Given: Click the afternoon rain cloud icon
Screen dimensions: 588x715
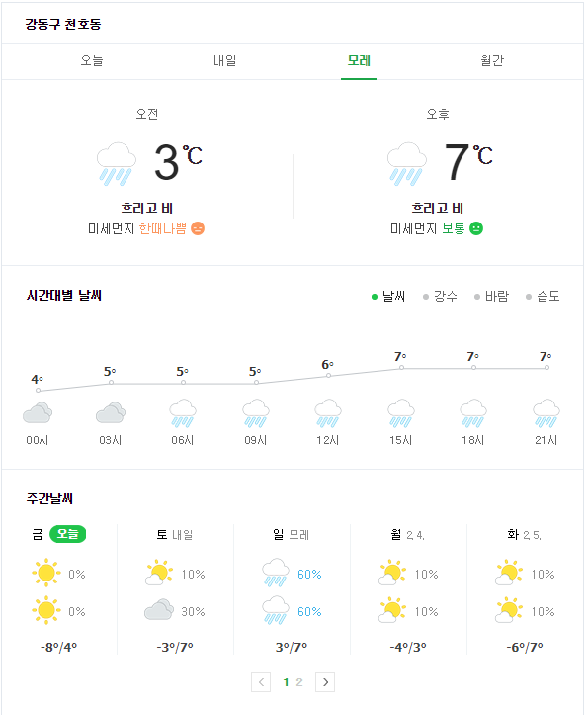Looking at the screenshot, I should 406,164.
